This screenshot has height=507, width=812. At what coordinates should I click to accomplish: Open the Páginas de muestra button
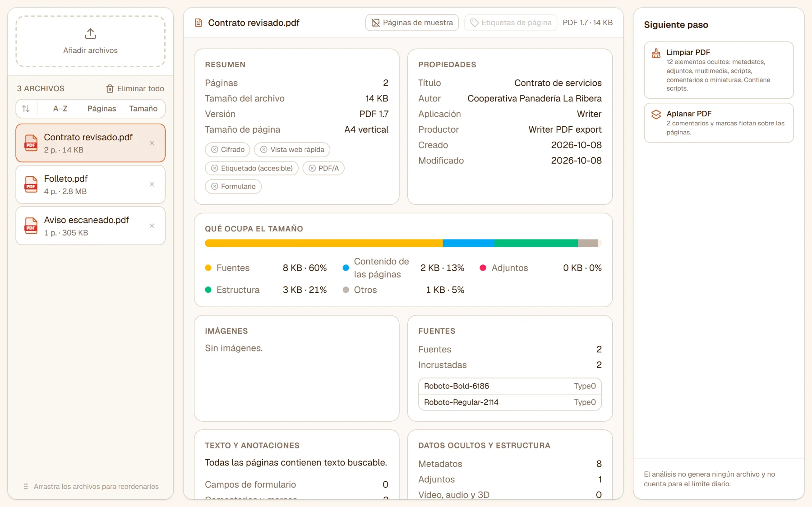coord(412,23)
